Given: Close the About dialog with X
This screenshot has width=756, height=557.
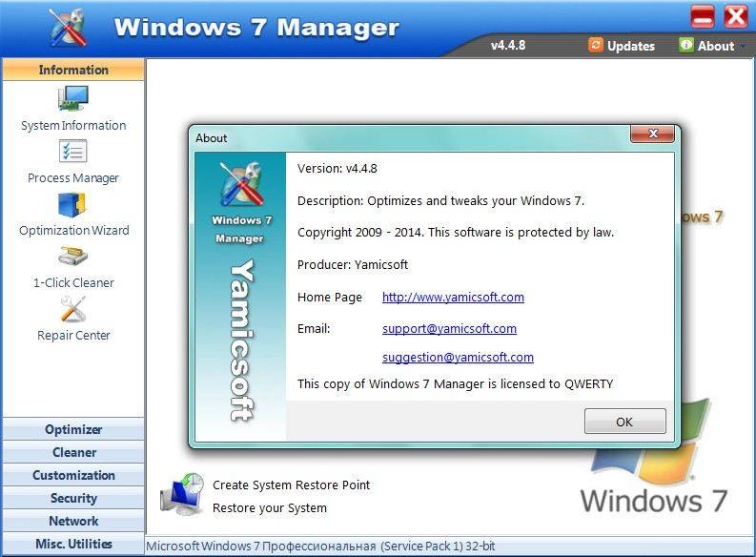Looking at the screenshot, I should click(x=652, y=134).
